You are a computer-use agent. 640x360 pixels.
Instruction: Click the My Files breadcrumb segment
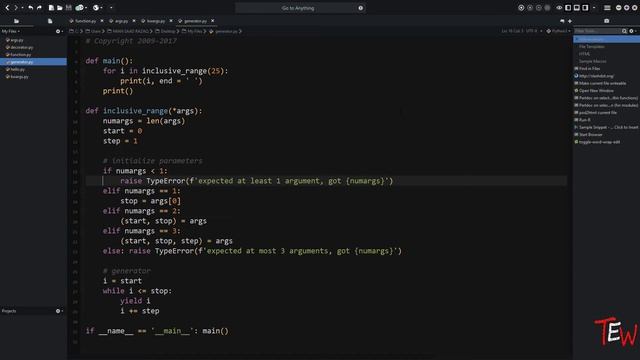tap(192, 31)
